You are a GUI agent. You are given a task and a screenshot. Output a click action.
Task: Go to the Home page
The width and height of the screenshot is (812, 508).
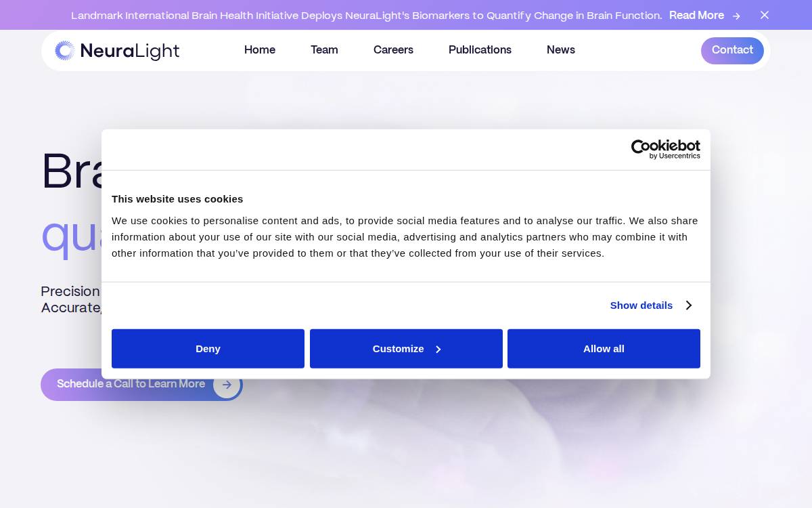tap(260, 50)
